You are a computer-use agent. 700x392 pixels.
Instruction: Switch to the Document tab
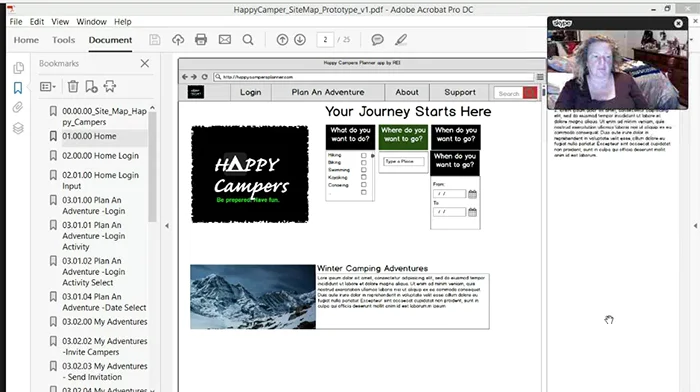(110, 40)
